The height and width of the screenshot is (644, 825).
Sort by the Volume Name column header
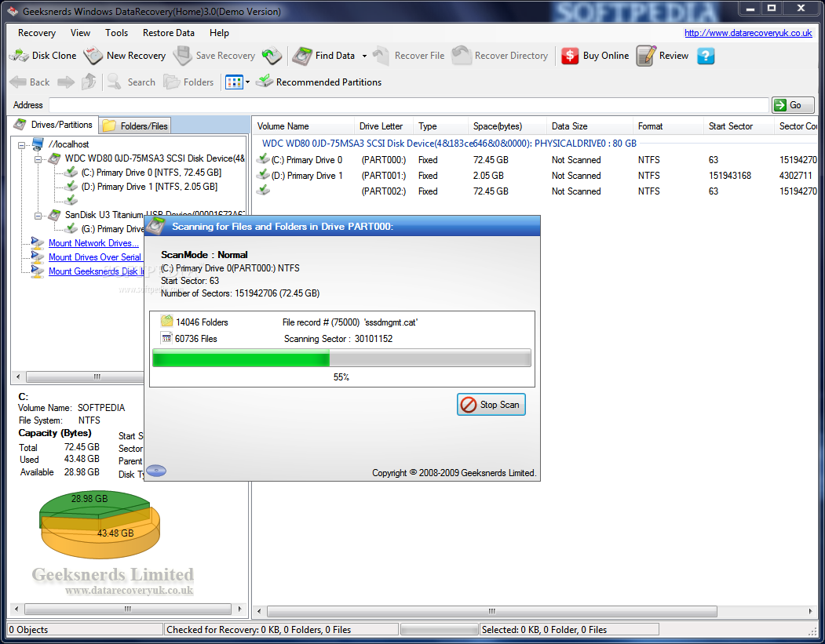pyautogui.click(x=302, y=126)
